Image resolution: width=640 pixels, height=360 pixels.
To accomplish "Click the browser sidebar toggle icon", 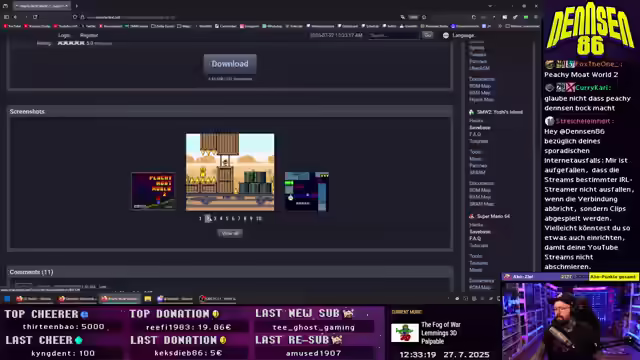I will point(6,17).
